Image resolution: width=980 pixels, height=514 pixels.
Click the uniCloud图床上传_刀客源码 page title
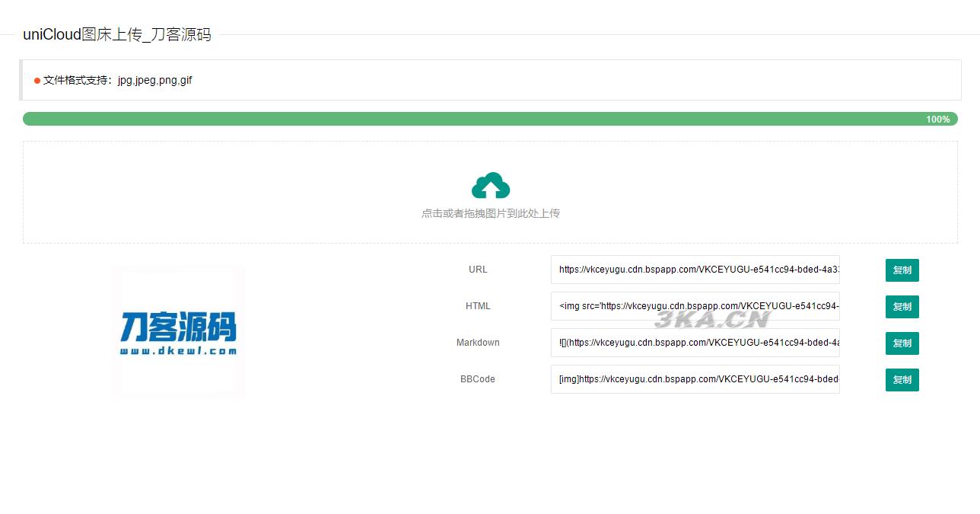click(x=116, y=34)
